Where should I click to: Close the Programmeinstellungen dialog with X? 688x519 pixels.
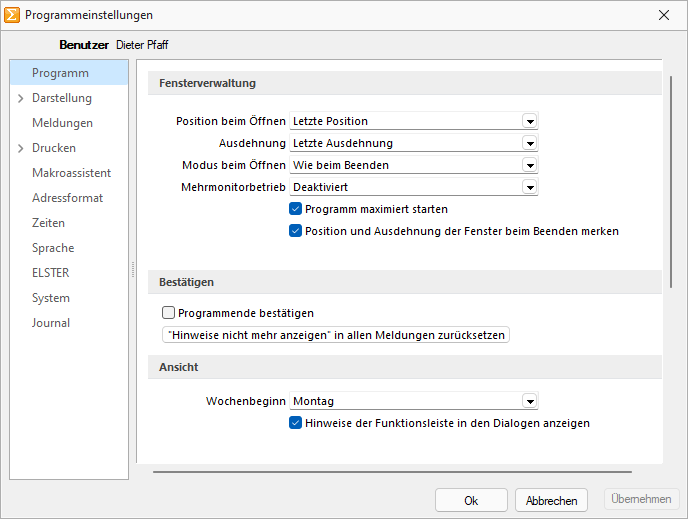[x=664, y=15]
